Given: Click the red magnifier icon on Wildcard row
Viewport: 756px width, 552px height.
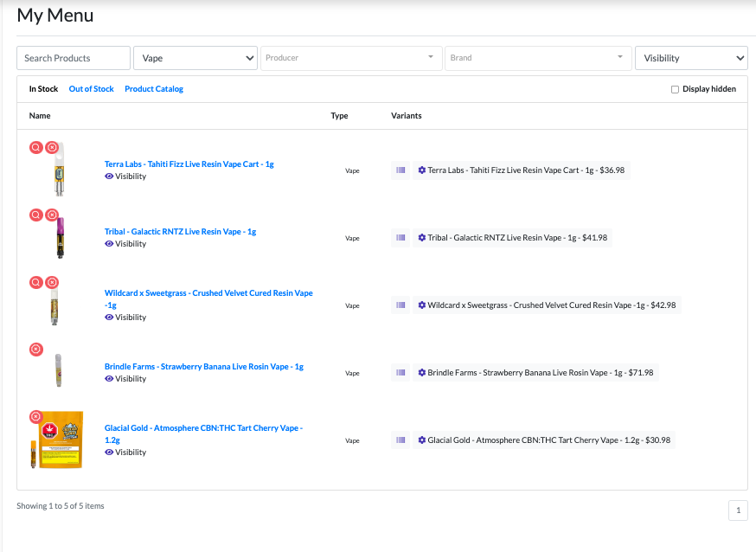Looking at the screenshot, I should (36, 282).
